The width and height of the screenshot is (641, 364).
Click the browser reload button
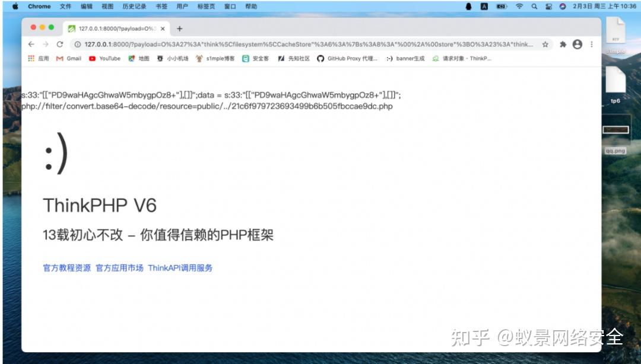click(61, 44)
